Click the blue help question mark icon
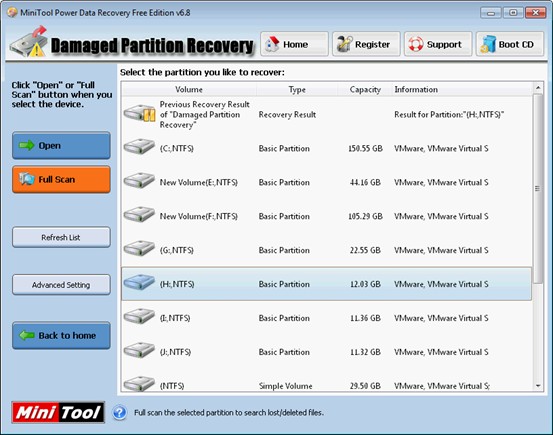 tap(120, 412)
